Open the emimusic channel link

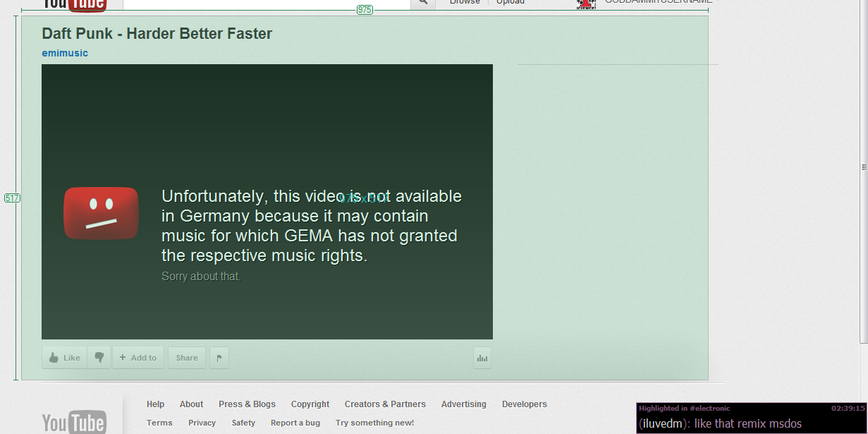(65, 53)
